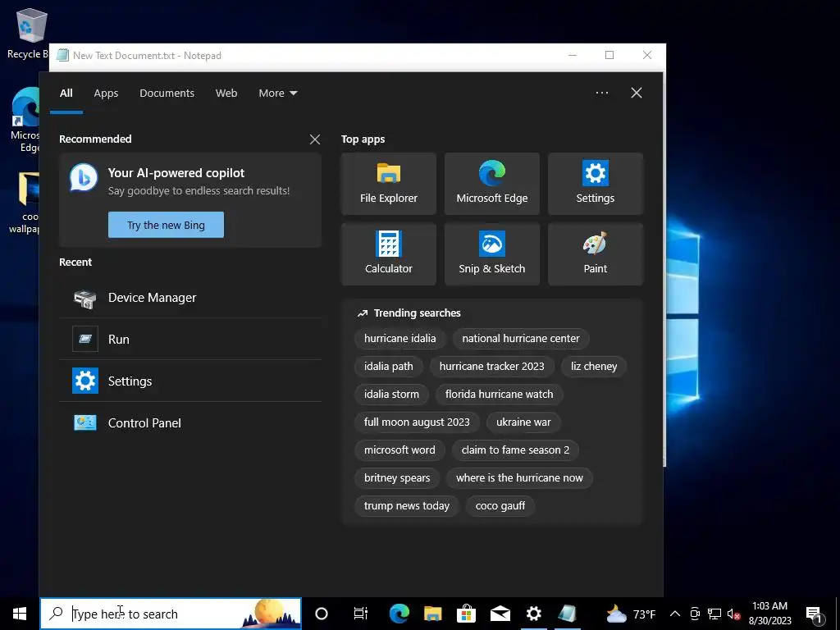
Task: Click Your AI-powered copilot heading
Action: click(x=176, y=173)
